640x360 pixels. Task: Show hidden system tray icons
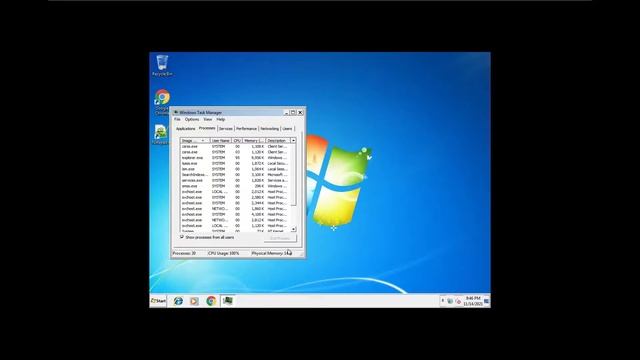pyautogui.click(x=442, y=301)
